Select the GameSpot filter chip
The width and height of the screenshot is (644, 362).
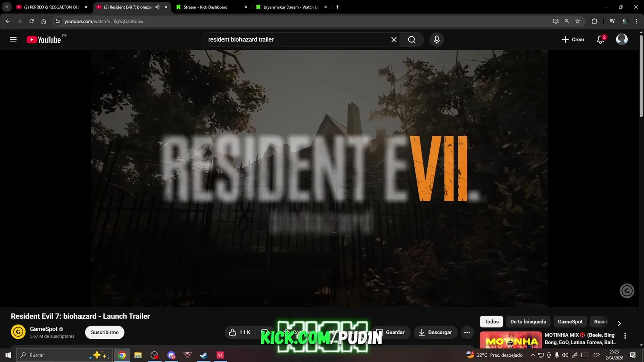(570, 322)
